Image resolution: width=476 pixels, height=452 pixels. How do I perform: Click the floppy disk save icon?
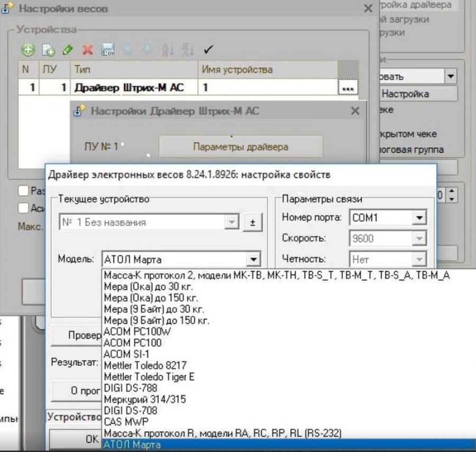click(108, 50)
